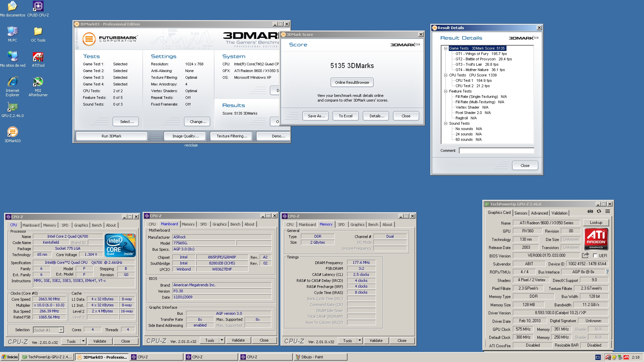644x362 pixels.
Task: Click the Online ResultBrowser button
Action: 352,82
